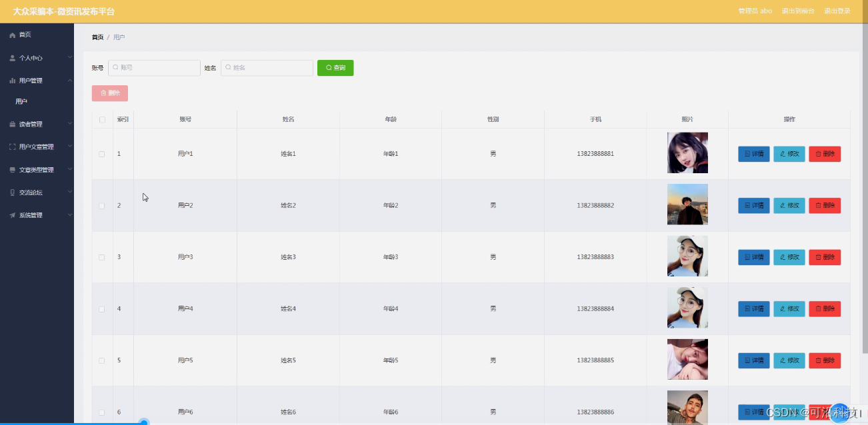Click the phone number 13823888881
868x425 pixels.
tap(595, 154)
